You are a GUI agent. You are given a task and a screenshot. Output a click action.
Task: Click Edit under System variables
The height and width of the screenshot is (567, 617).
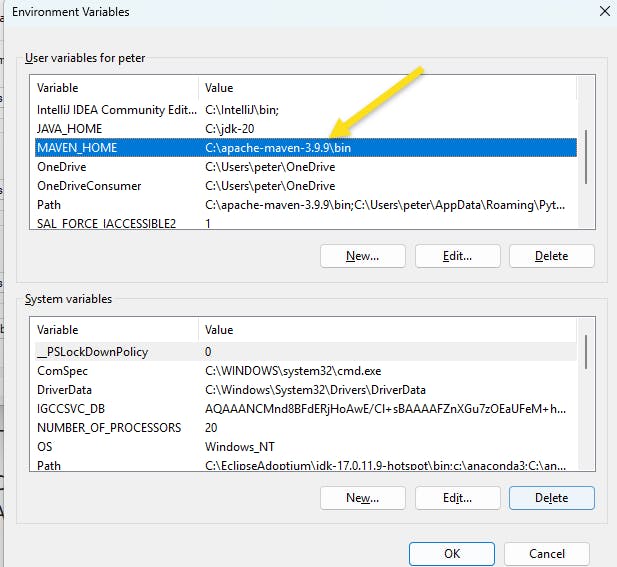[457, 498]
